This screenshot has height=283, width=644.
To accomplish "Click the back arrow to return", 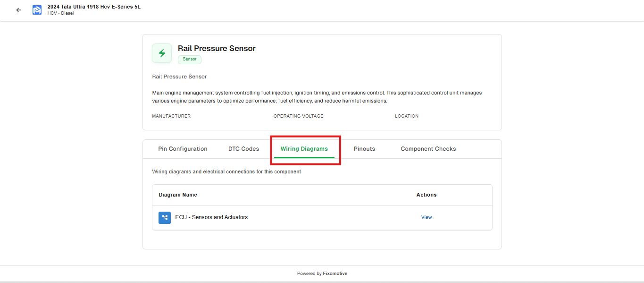I will [18, 9].
